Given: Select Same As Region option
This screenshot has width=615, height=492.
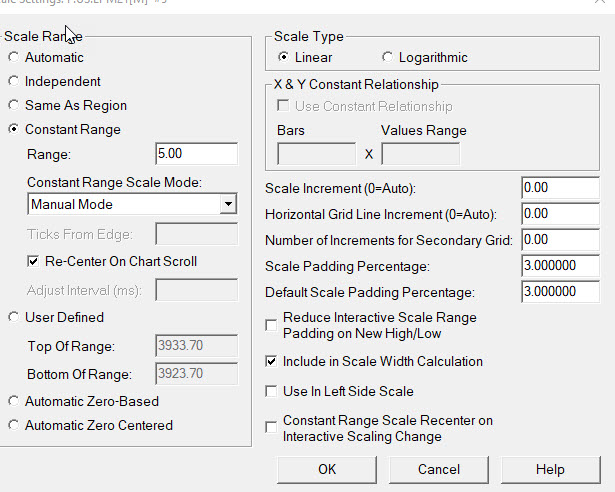Looking at the screenshot, I should tap(13, 106).
